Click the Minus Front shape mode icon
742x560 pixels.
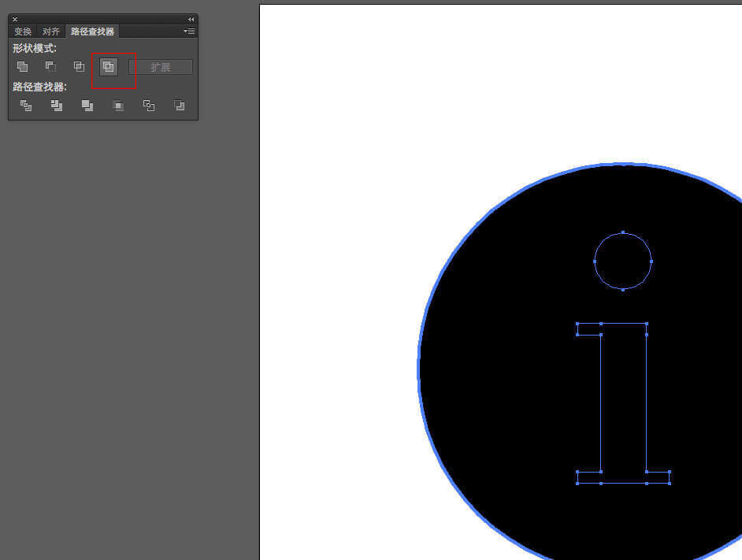50,67
